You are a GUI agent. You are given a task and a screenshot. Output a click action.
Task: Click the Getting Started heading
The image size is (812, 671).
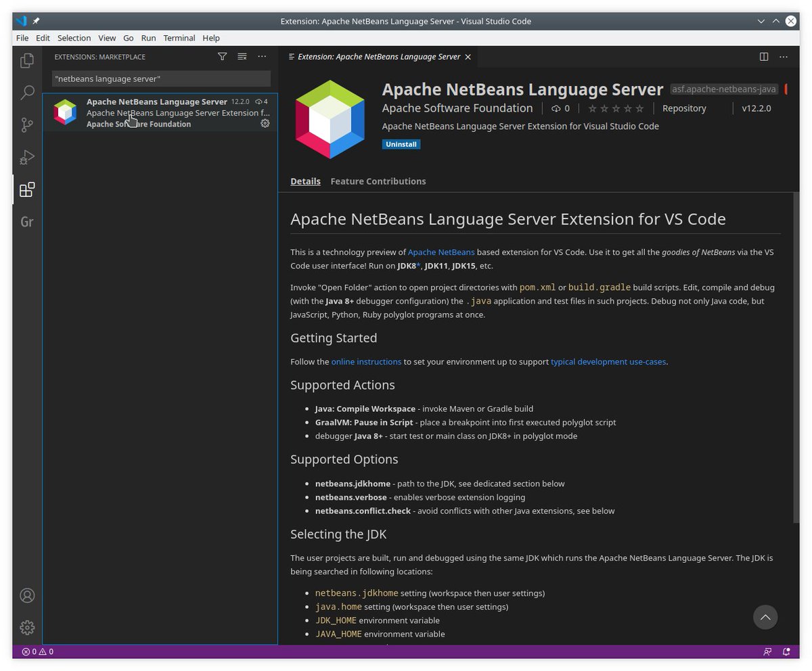point(334,338)
